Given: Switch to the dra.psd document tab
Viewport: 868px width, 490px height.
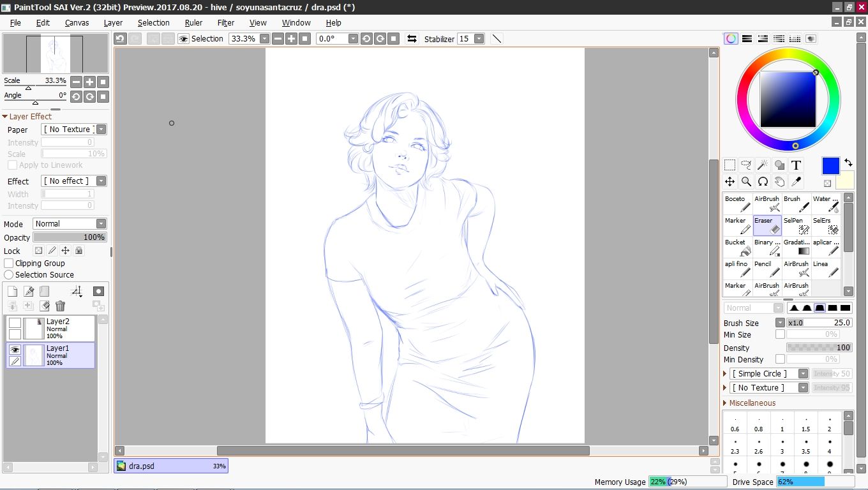Looking at the screenshot, I should click(171, 466).
